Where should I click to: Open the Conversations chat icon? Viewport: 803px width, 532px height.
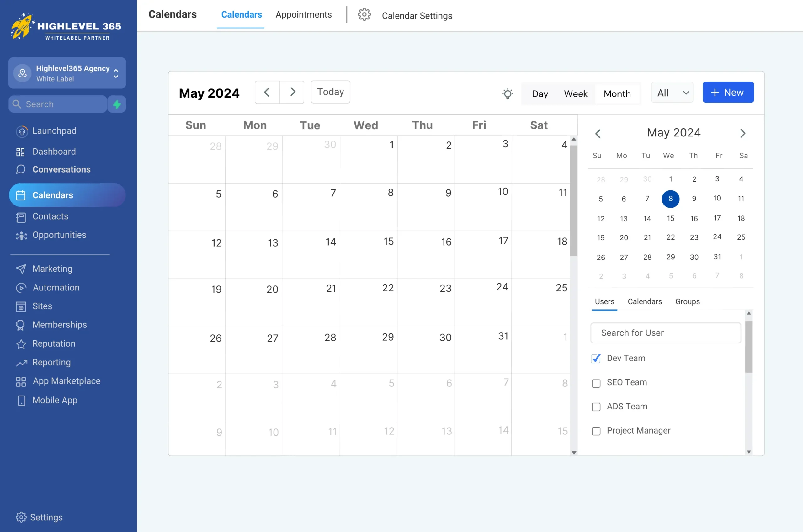click(x=21, y=169)
